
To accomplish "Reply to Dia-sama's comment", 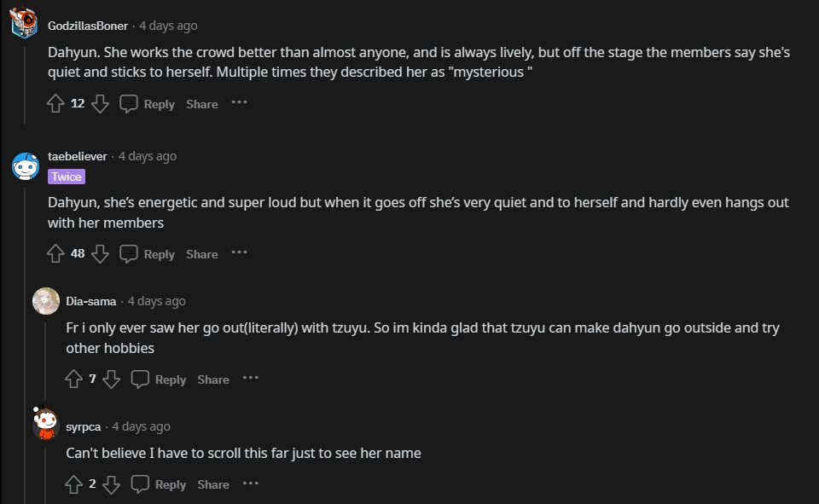I will point(159,379).
